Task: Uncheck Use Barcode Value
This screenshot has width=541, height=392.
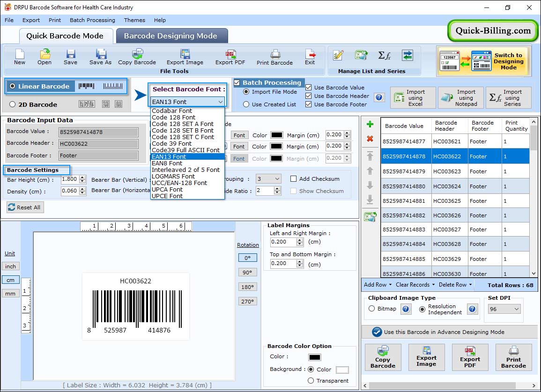Action: point(309,87)
